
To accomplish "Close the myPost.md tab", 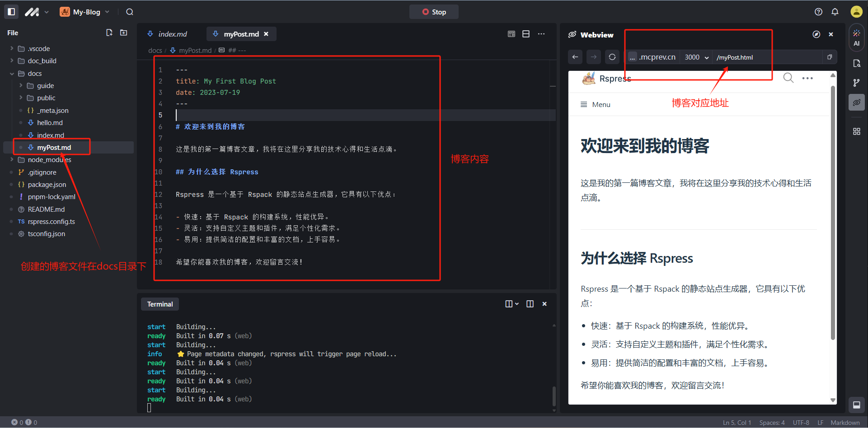I will [x=266, y=34].
